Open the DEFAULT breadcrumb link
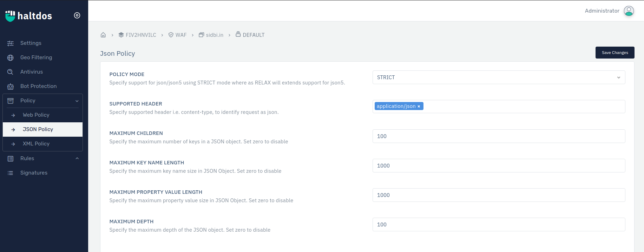 pos(254,35)
